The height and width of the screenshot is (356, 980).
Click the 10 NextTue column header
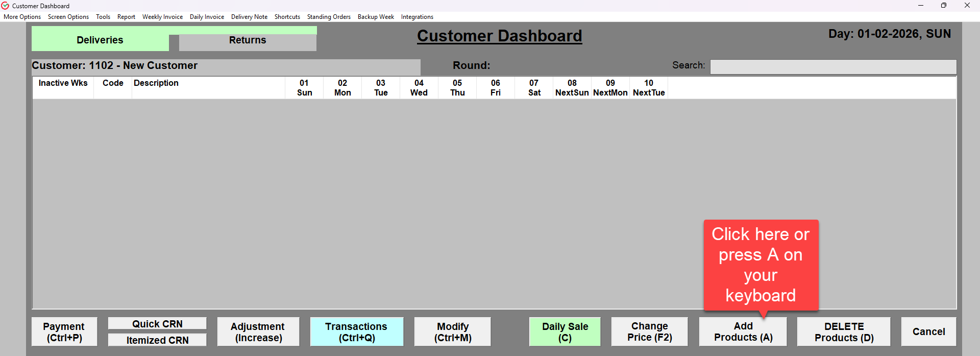pyautogui.click(x=649, y=88)
